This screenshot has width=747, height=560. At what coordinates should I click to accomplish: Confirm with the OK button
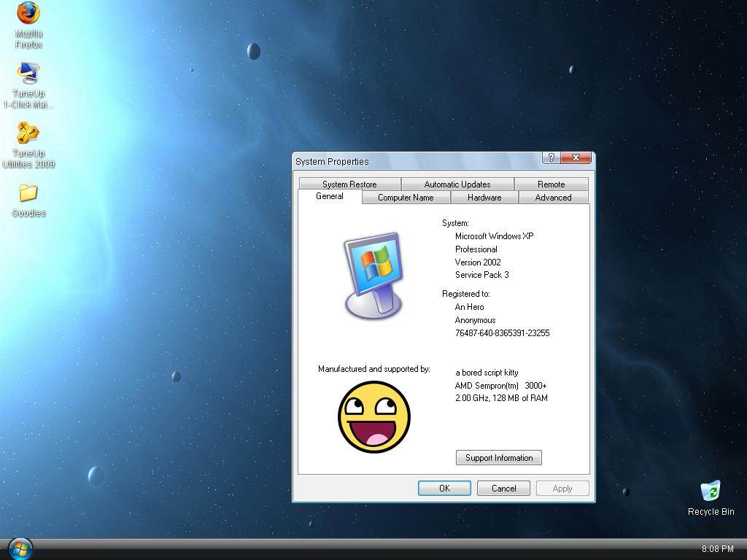point(444,488)
